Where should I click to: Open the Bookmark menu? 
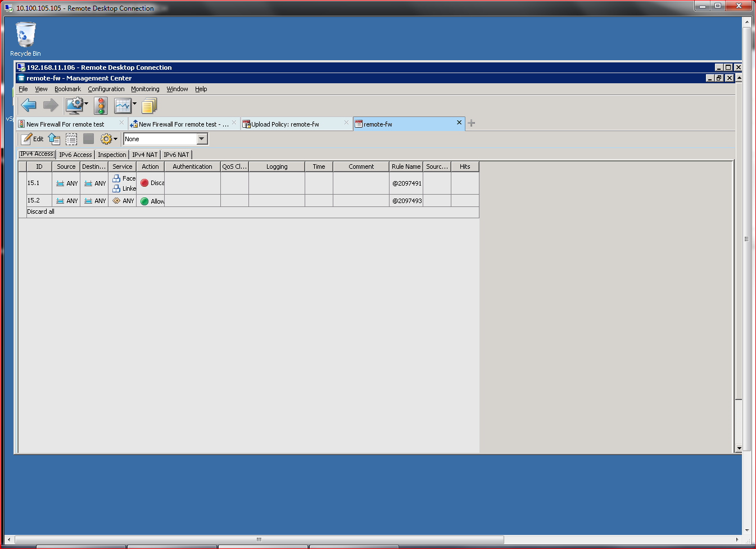[x=67, y=89]
